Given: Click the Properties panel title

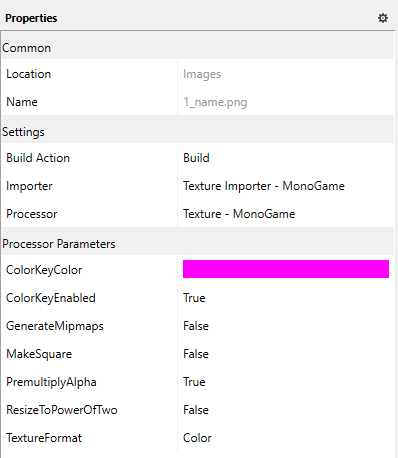Looking at the screenshot, I should click(x=31, y=18).
